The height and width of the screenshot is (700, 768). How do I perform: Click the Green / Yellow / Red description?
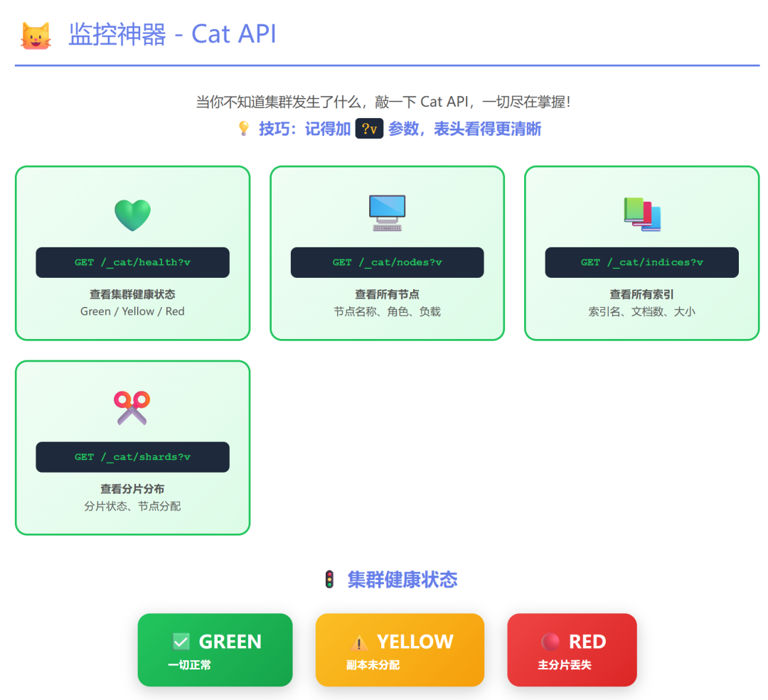(x=132, y=311)
